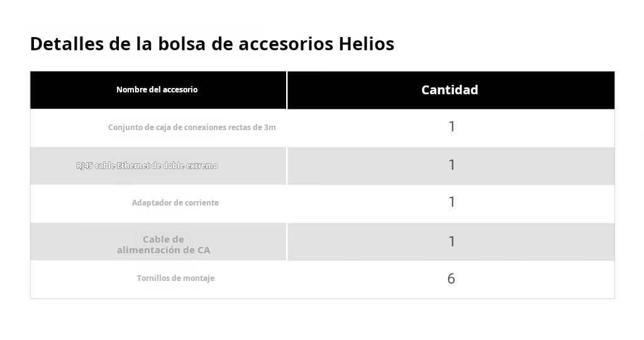The height and width of the screenshot is (340, 644).
Task: Click the text RJ45 in the second row
Action: coord(85,166)
